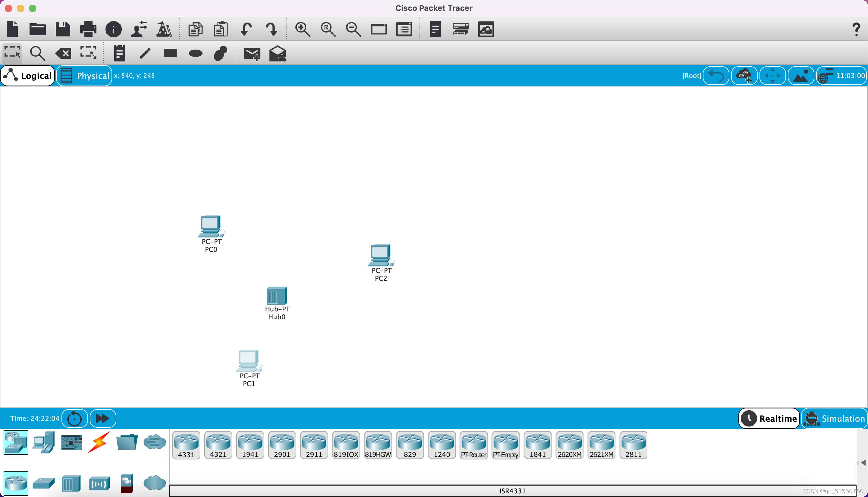Image resolution: width=868 pixels, height=497 pixels.
Task: Create a new file with the New icon
Action: pos(13,29)
